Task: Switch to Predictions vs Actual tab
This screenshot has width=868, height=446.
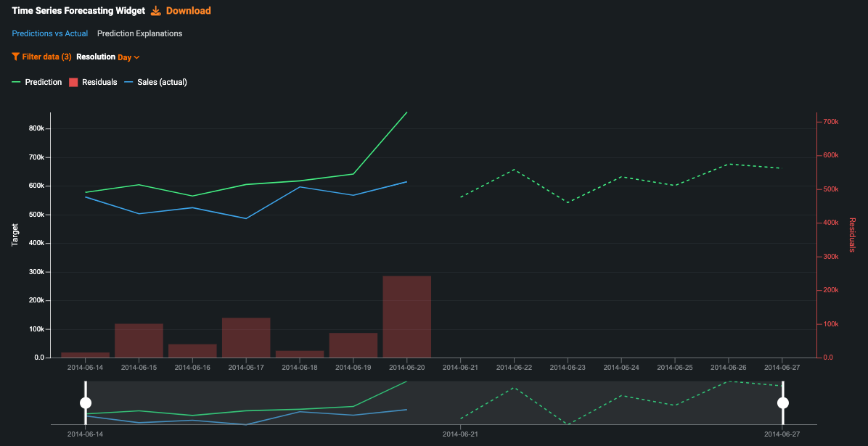Action: 50,33
